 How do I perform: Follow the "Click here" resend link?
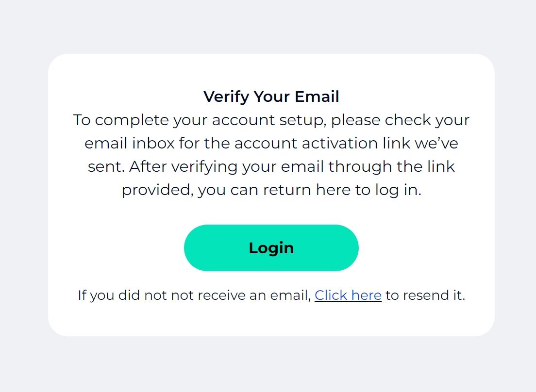(348, 295)
